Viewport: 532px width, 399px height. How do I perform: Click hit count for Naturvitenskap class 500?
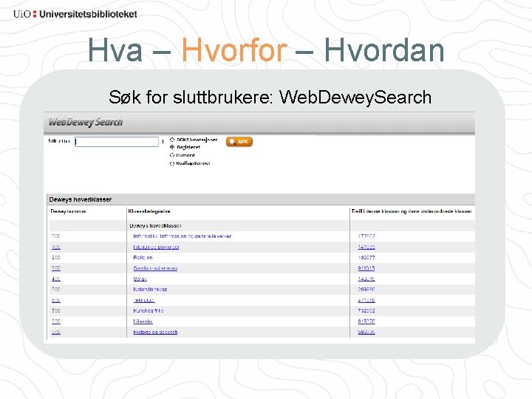(366, 290)
